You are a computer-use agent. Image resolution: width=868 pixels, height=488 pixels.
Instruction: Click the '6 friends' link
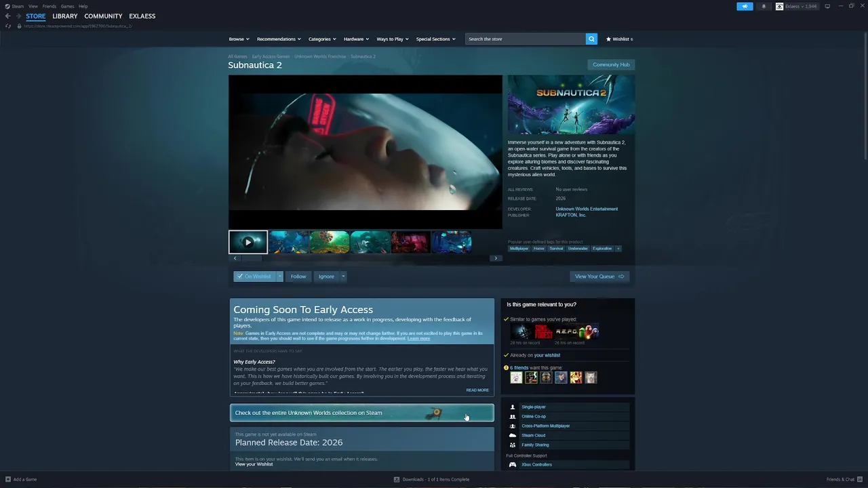point(519,368)
